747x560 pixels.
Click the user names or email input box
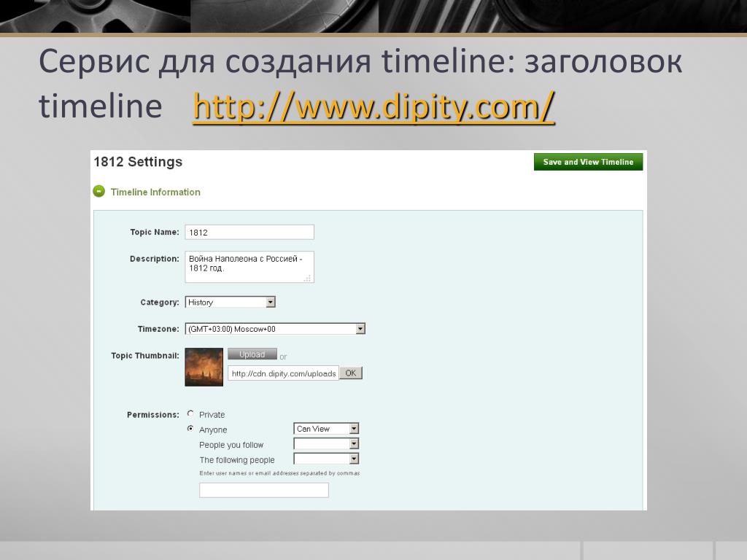pos(264,490)
